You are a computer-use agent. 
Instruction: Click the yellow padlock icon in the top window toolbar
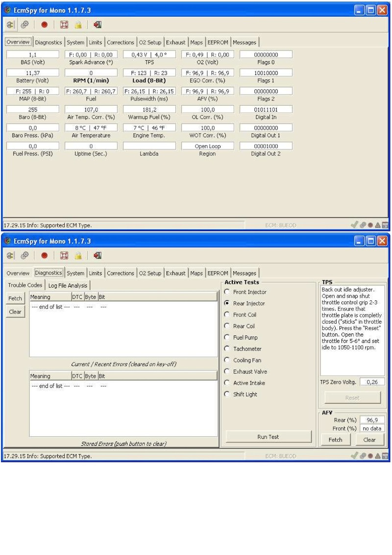click(x=78, y=25)
